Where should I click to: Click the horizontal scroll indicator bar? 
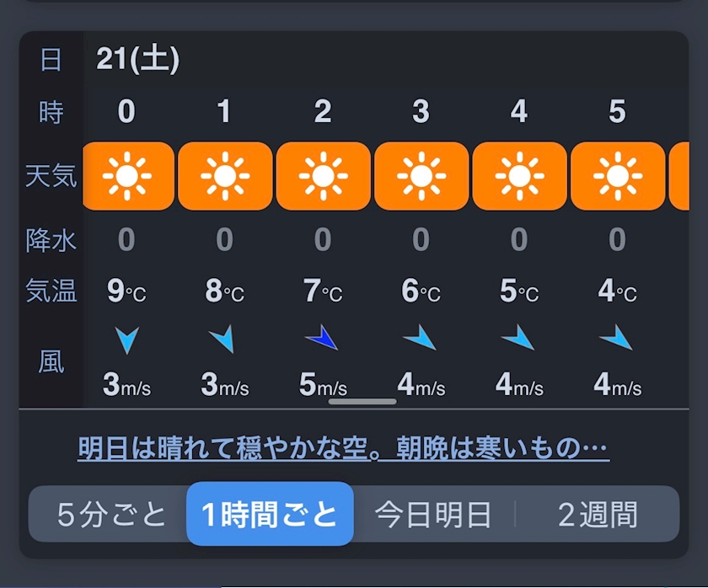click(362, 402)
